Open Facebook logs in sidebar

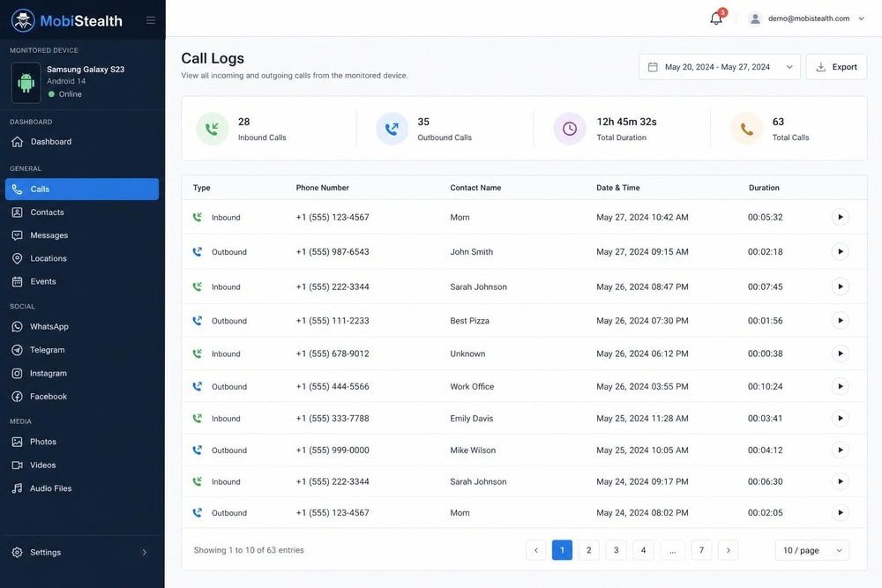coord(82,397)
